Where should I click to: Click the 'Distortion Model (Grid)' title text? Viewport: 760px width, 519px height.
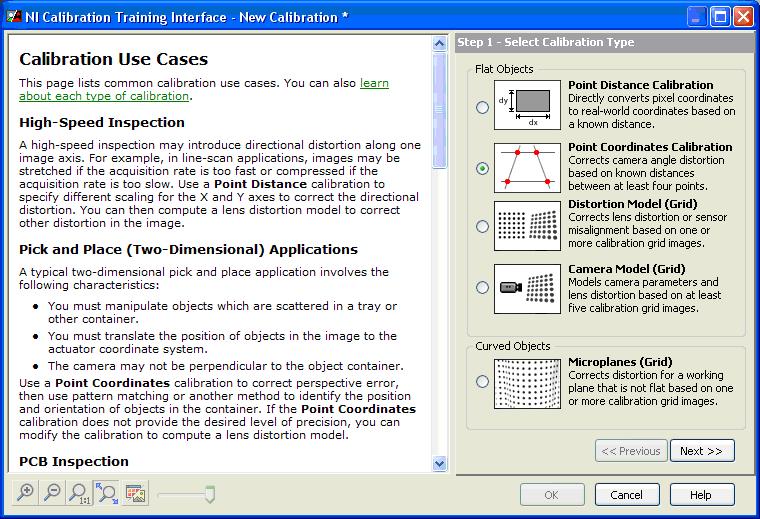(633, 204)
